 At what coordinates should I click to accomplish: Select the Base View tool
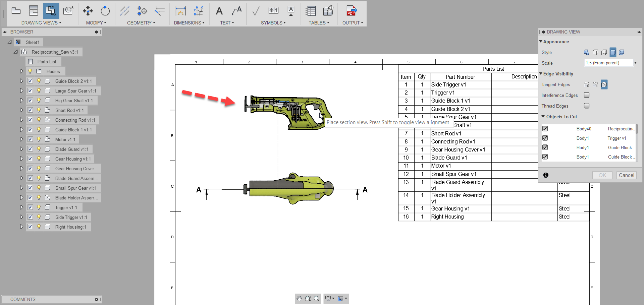pos(16,11)
